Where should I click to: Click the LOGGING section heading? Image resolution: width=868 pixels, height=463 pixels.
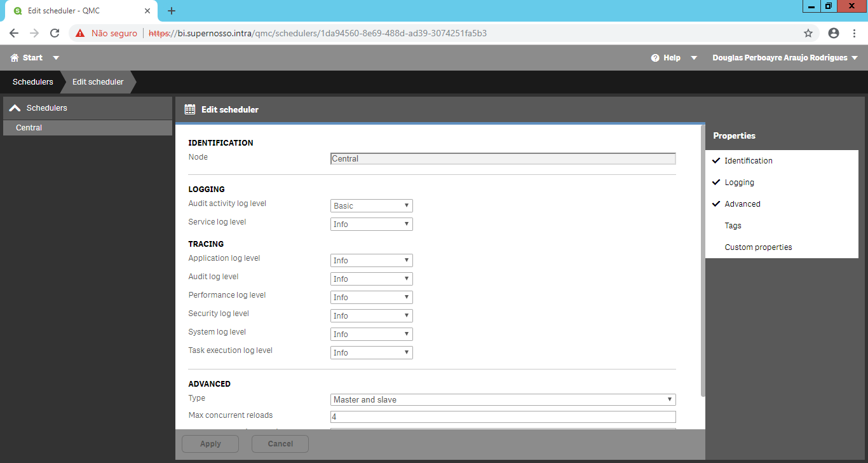pyautogui.click(x=207, y=190)
